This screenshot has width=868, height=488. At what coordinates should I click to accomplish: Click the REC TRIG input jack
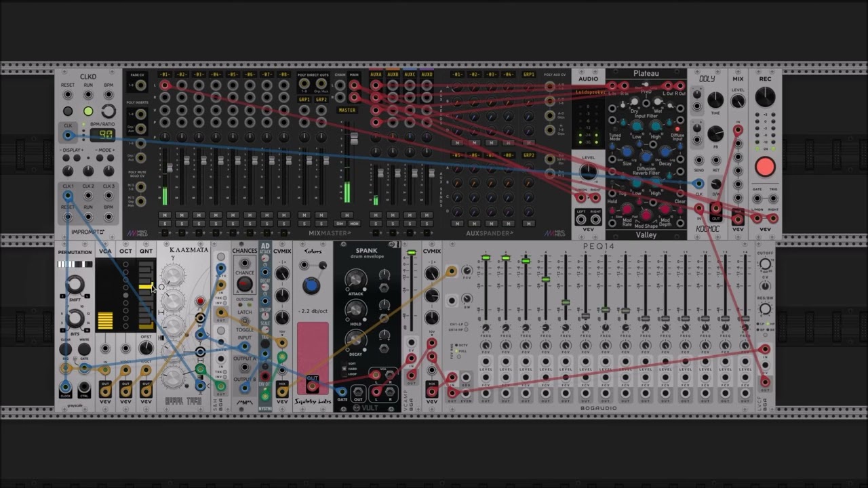coord(774,199)
